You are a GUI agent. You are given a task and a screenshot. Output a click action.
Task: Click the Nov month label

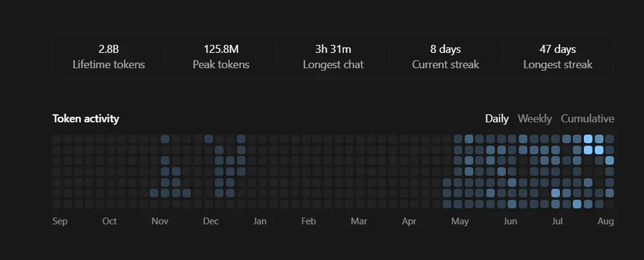pos(160,221)
